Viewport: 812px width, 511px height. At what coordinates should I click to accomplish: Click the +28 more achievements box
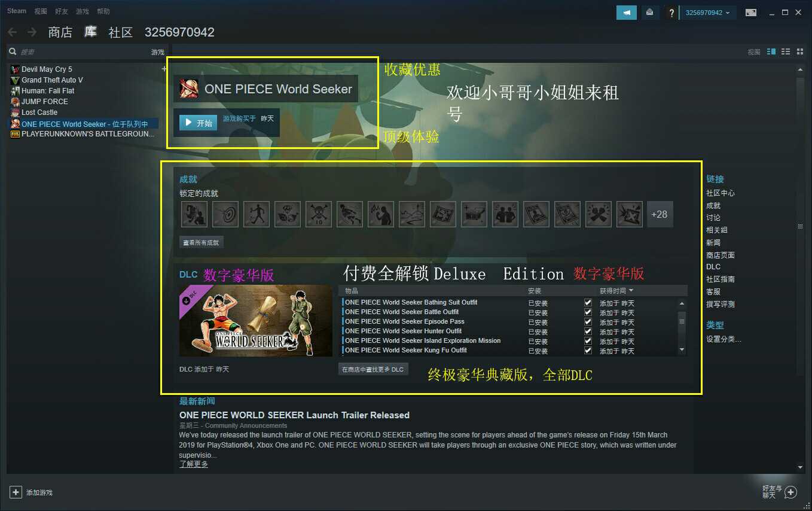click(x=660, y=214)
